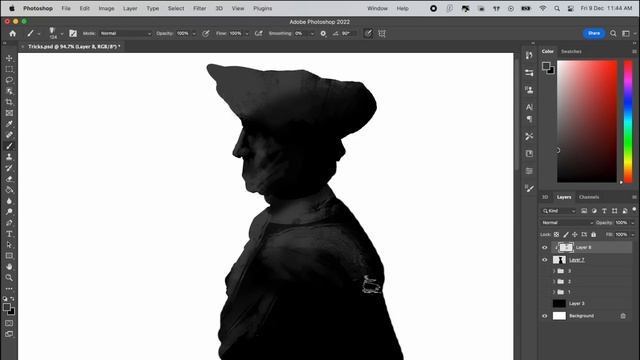Viewport: 640px width, 360px height.
Task: Hide Layer 8 with its eye icon
Action: pyautogui.click(x=544, y=247)
